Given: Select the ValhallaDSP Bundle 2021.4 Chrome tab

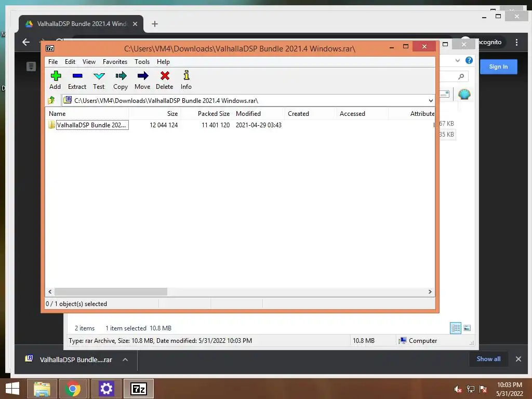Looking at the screenshot, I should point(81,24).
